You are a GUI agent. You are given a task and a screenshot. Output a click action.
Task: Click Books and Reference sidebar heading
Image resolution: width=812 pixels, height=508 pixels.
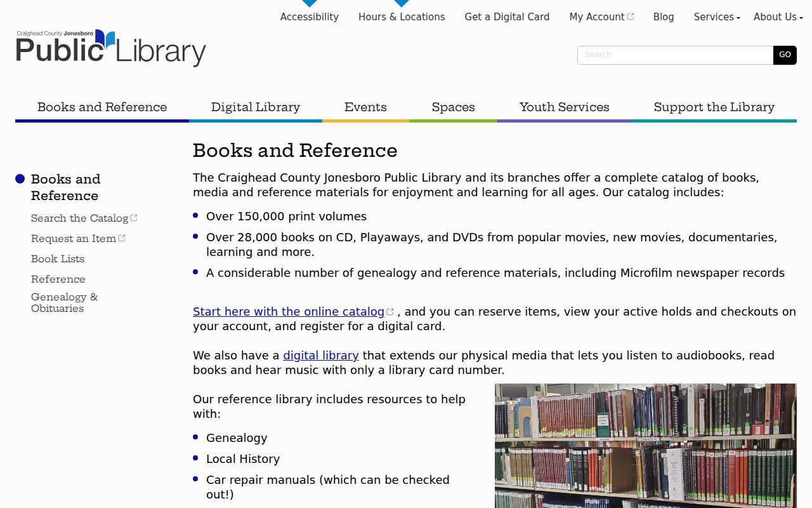tap(66, 187)
